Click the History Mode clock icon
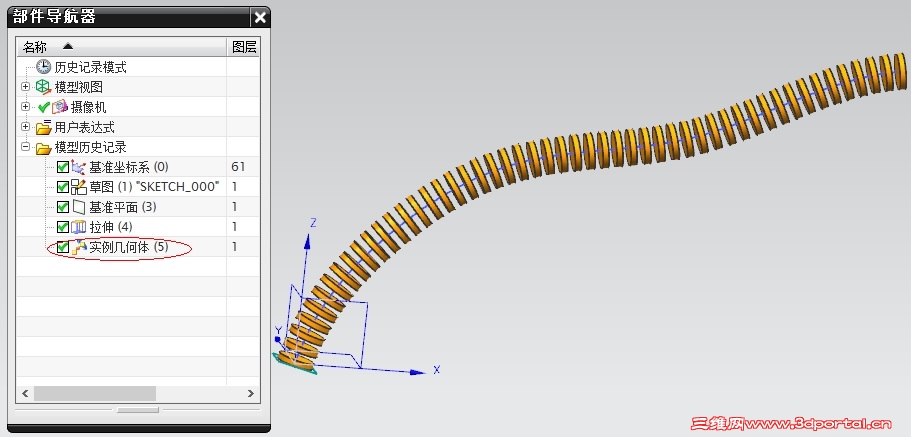This screenshot has width=911, height=437. (44, 67)
